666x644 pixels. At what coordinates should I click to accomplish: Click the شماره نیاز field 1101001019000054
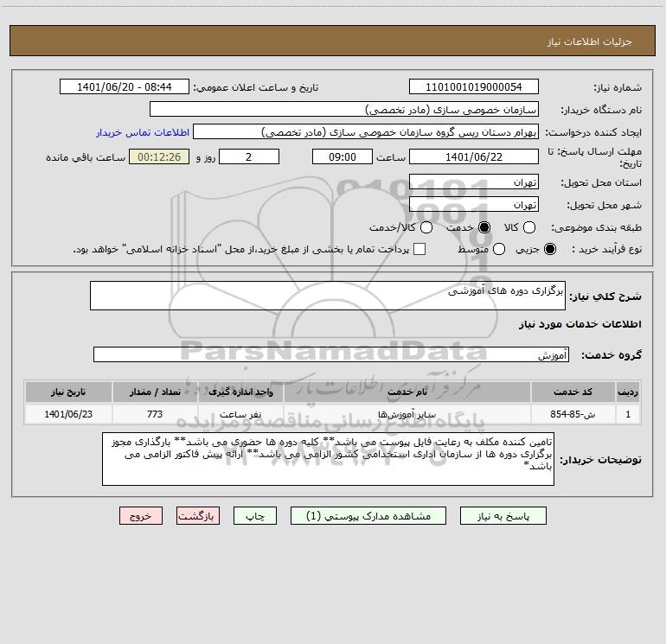(x=474, y=86)
